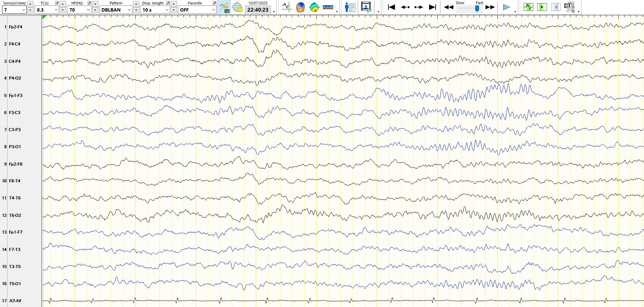This screenshot has width=644, height=307.
Task: Activate the waveform cursor measurement tool
Action: 287,7
